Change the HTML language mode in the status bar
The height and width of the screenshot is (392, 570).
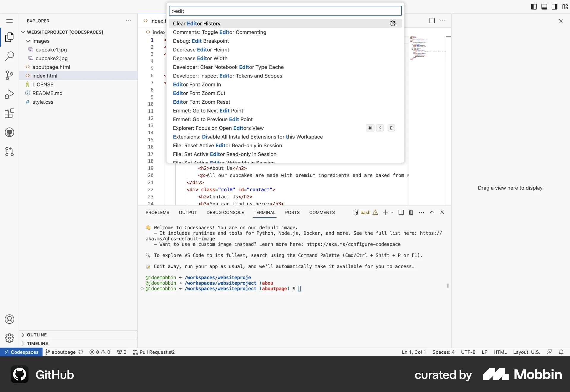500,352
